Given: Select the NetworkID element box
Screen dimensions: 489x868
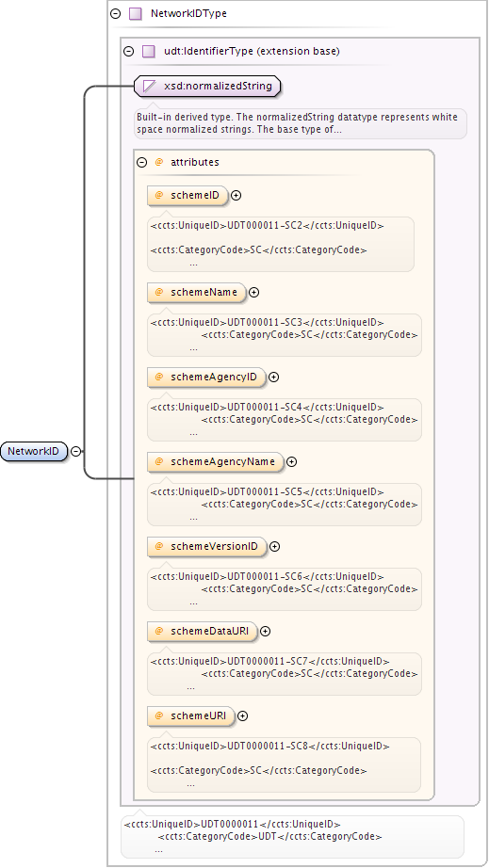Looking at the screenshot, I should 34,451.
